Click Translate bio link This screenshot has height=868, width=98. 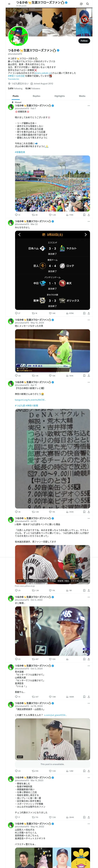14,79
